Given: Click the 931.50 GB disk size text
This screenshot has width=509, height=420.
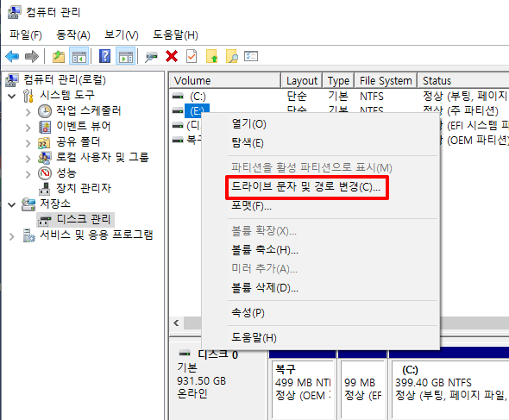Looking at the screenshot, I should 201,380.
